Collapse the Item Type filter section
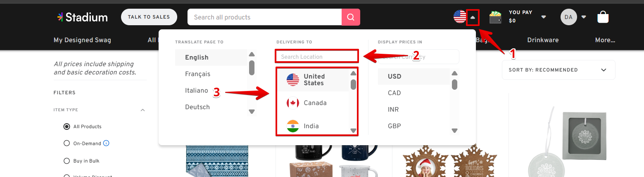 point(143,110)
